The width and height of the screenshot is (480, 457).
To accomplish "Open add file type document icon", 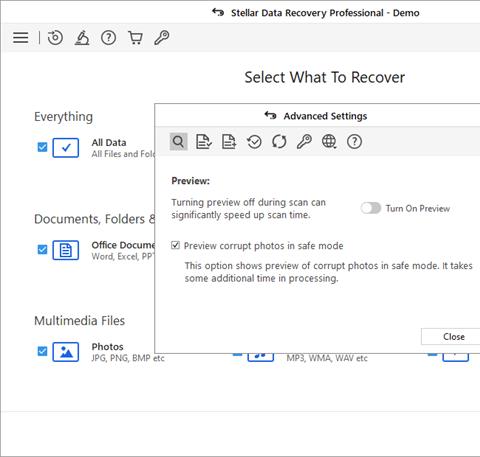I will coord(229,142).
